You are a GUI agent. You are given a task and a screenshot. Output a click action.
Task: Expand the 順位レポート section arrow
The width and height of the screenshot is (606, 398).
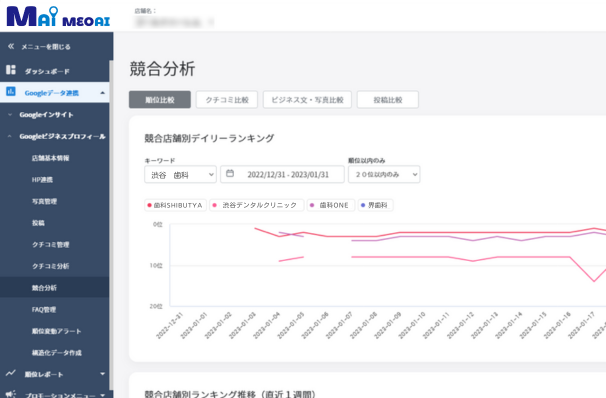102,374
